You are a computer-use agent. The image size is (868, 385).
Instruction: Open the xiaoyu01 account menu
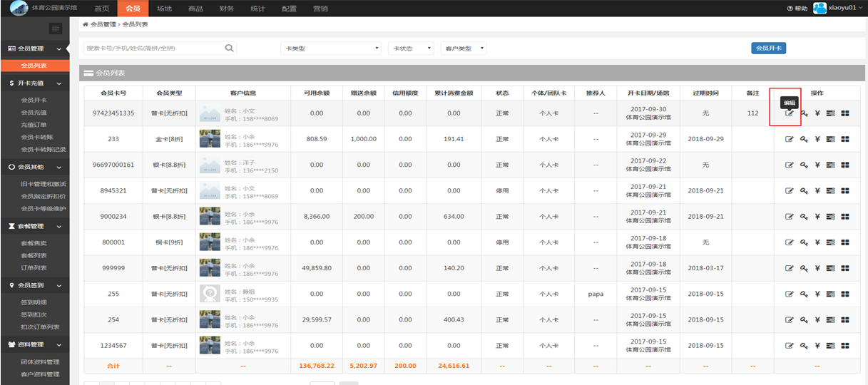click(845, 8)
